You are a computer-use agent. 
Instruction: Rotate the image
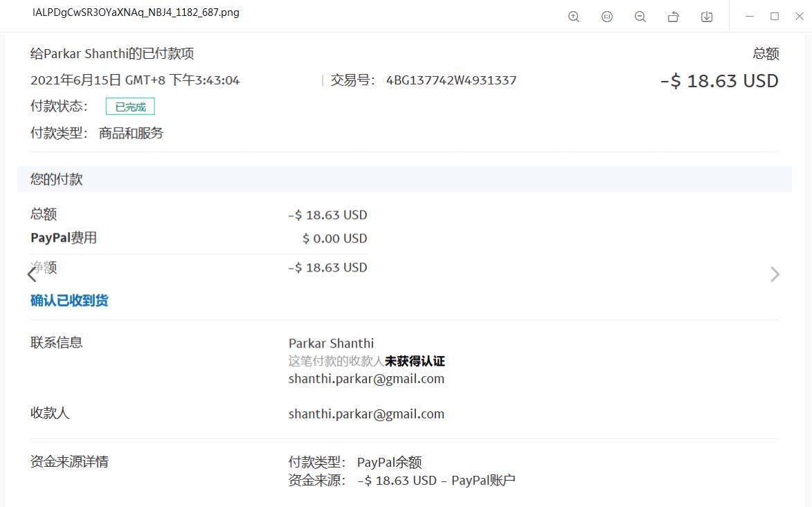673,17
